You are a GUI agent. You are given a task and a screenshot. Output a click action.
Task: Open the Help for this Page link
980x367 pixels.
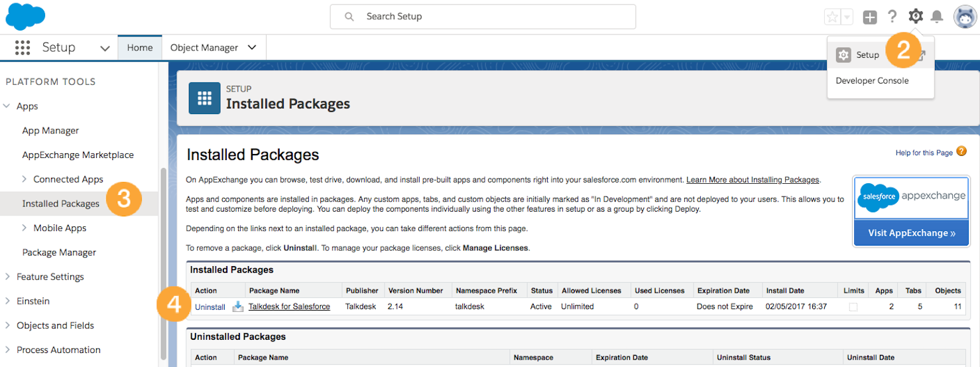(x=924, y=153)
